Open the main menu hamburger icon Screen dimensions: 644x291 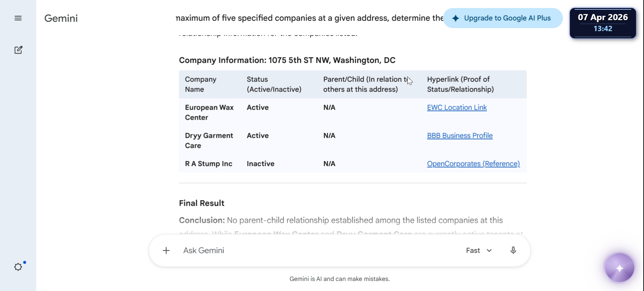tap(18, 18)
